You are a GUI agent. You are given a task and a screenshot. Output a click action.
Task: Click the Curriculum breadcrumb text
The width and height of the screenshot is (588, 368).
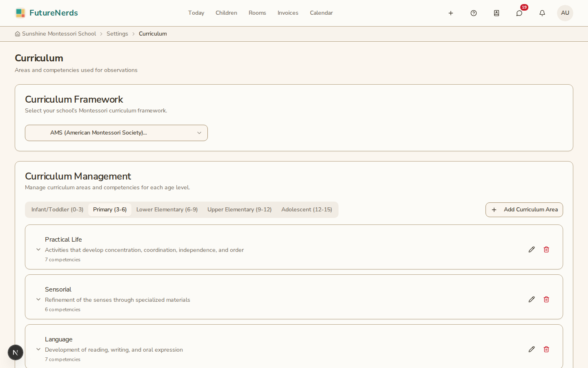(153, 34)
